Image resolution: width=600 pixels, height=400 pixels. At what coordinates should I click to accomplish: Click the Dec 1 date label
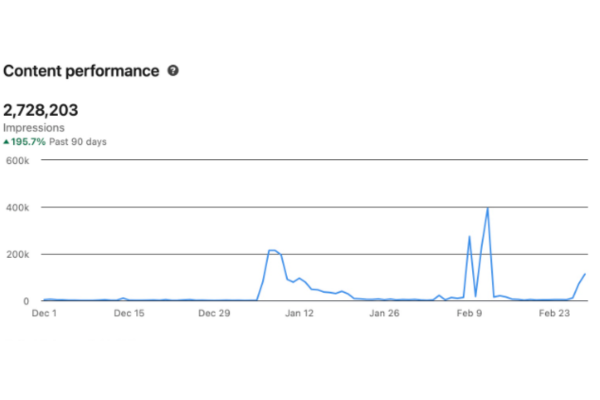[x=46, y=313]
